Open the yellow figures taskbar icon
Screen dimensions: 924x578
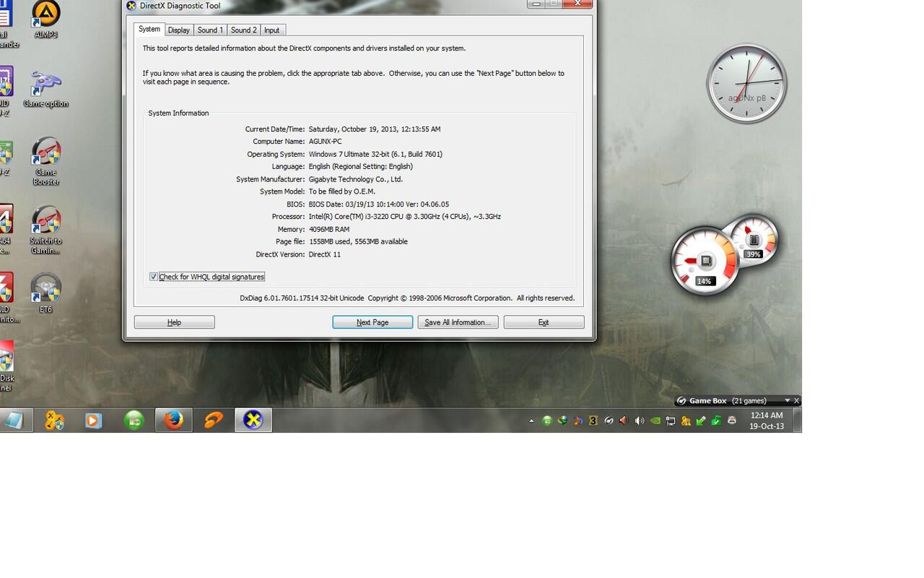tap(54, 420)
